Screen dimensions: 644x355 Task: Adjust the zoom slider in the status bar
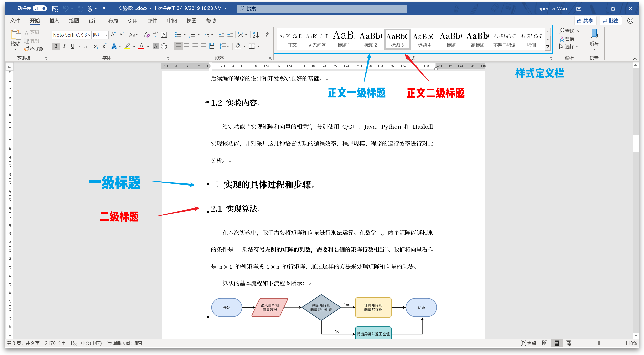click(x=600, y=343)
